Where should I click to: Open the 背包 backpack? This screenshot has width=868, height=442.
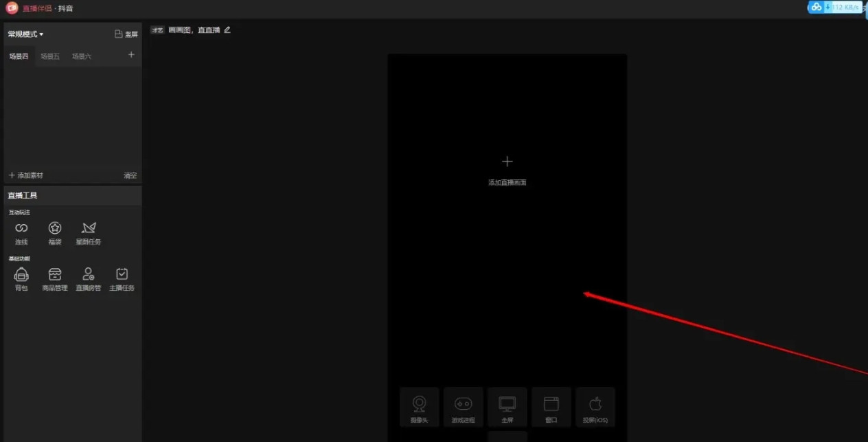click(x=21, y=278)
